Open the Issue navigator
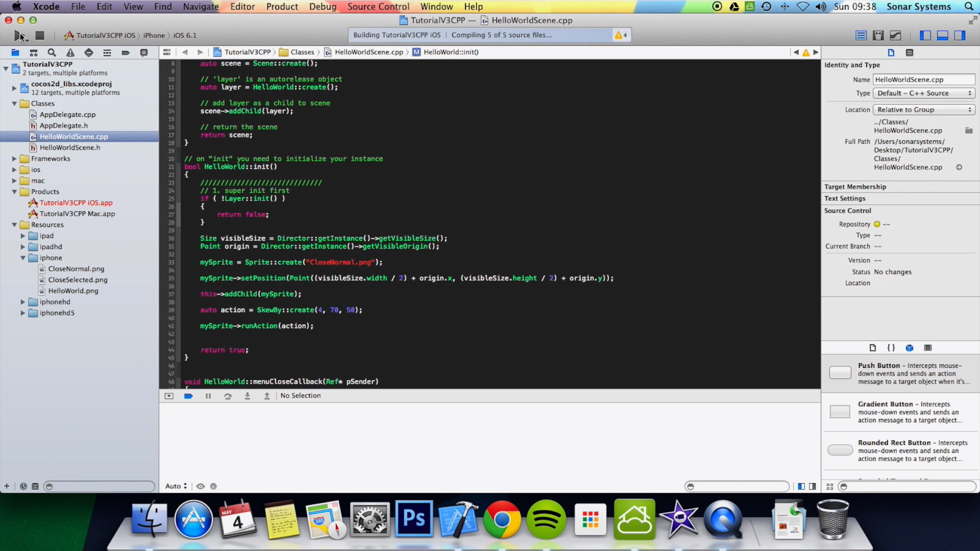The image size is (980, 551). coord(70,52)
